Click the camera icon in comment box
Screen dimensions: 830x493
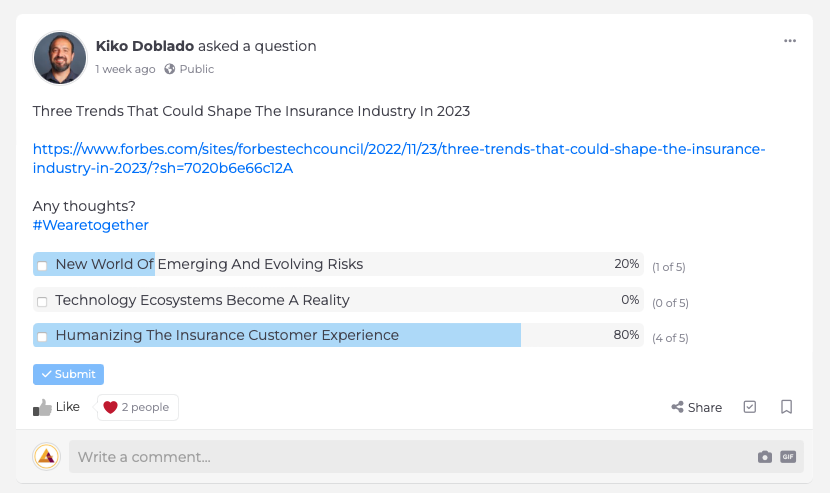pyautogui.click(x=765, y=457)
